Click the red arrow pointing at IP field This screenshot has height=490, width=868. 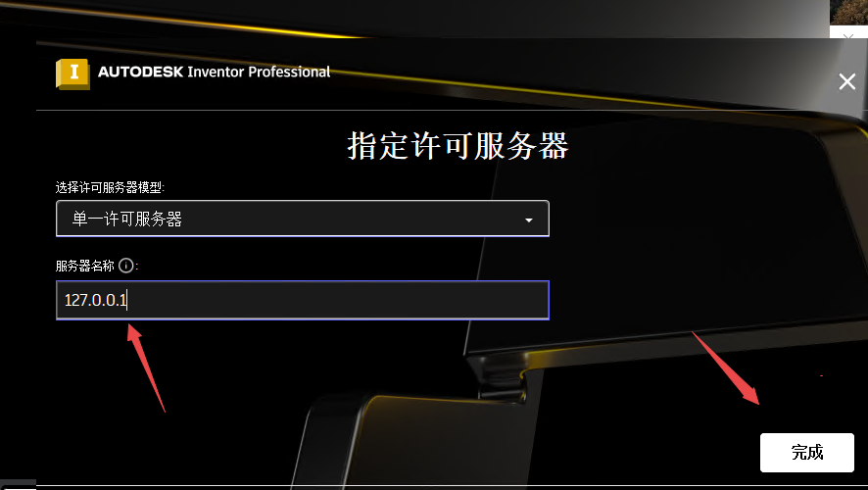(x=146, y=367)
